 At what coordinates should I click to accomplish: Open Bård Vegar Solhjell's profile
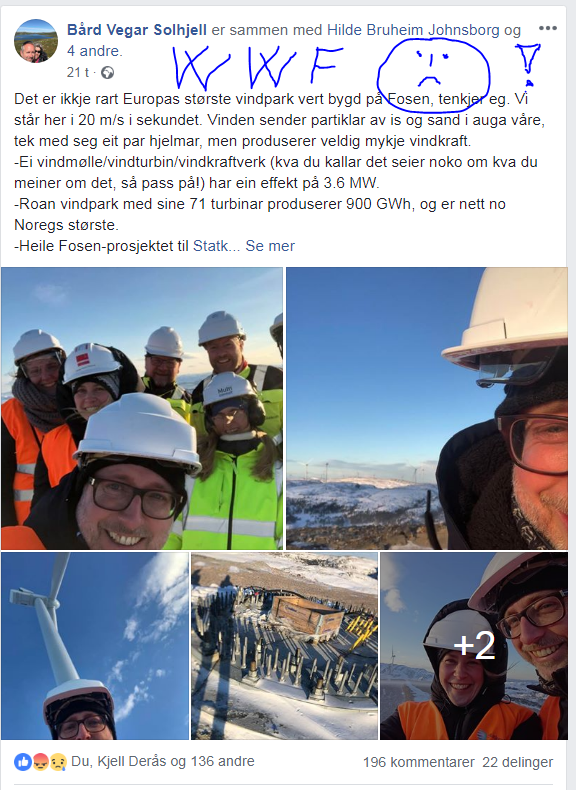tap(137, 30)
